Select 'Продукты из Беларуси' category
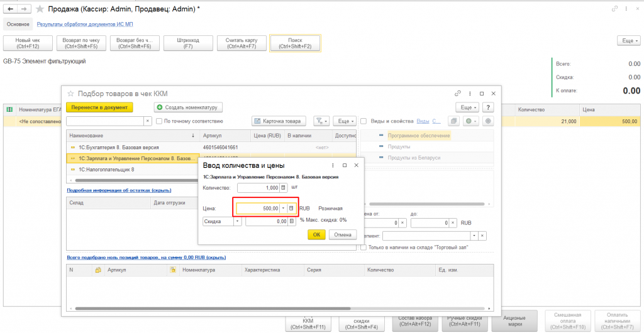Screen dimensions: 644x333 414,158
